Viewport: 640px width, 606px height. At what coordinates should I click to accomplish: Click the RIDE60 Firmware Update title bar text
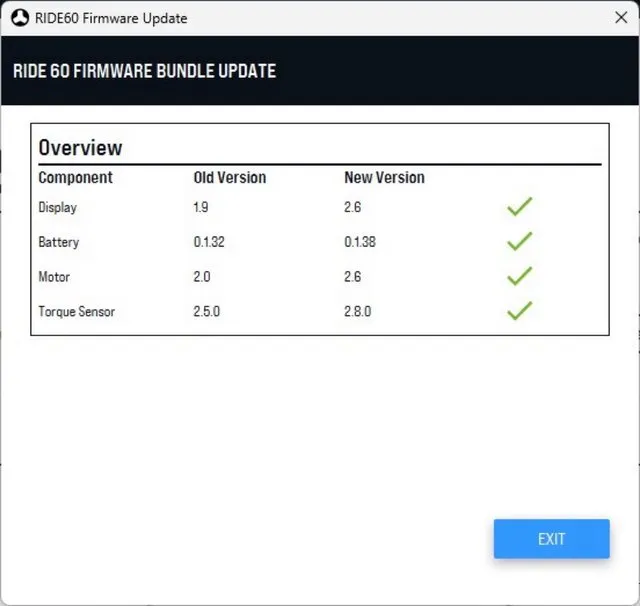(111, 18)
